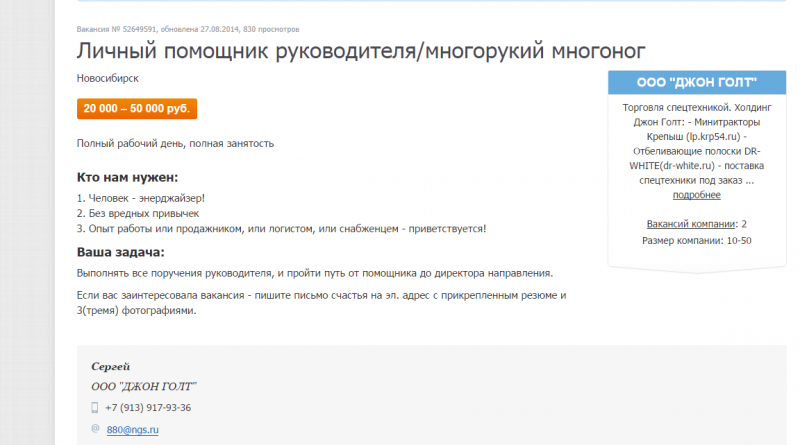Click the 'подробнее' link in company card
The image size is (800, 445).
696,195
